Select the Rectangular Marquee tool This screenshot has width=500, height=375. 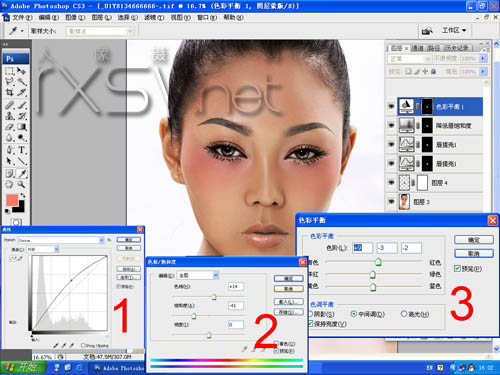[x=9, y=71]
